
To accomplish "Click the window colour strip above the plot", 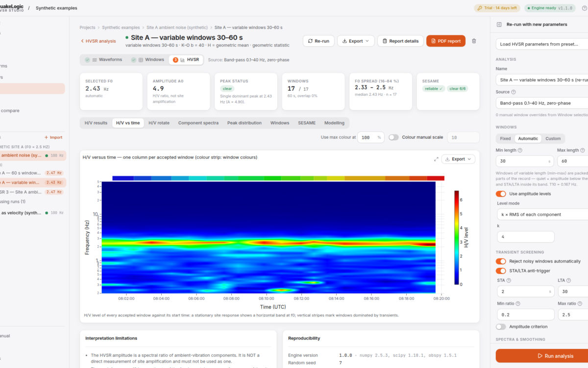I will [x=278, y=178].
